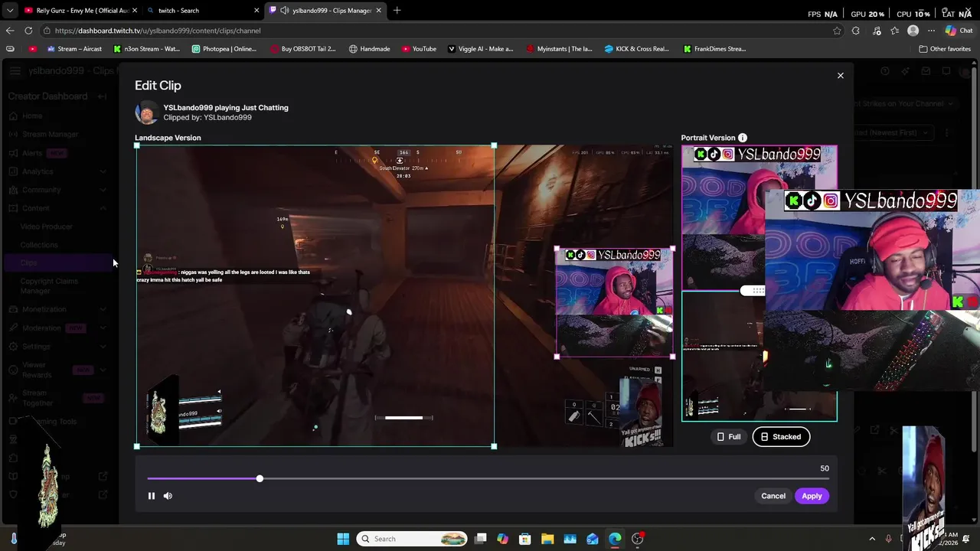The height and width of the screenshot is (551, 980).
Task: Open the tab search dropdown arrow
Action: [9, 11]
